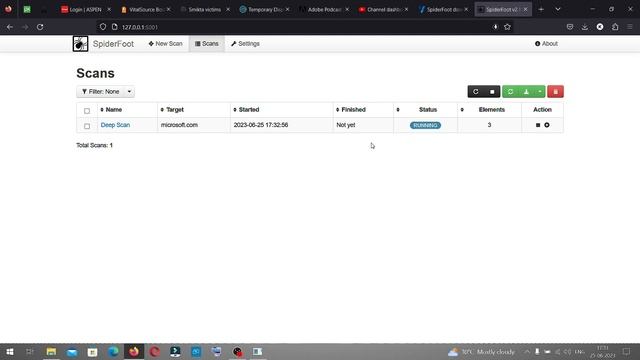
Task: Click the black stop selected scans icon
Action: click(492, 91)
